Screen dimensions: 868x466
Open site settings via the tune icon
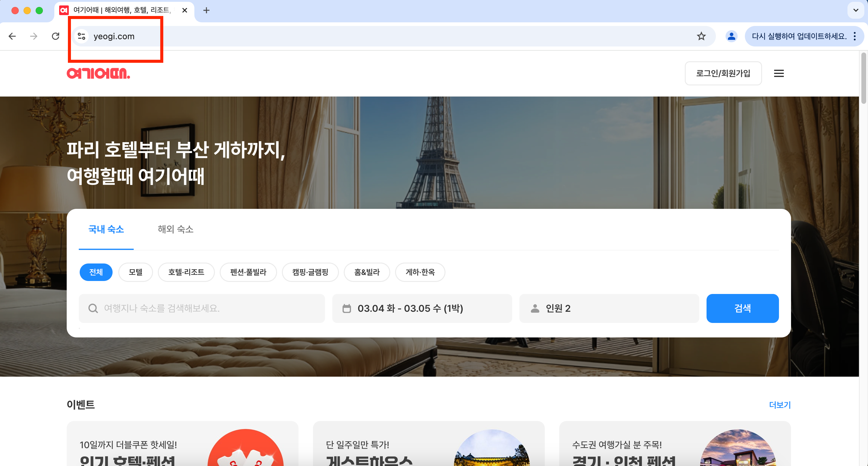pyautogui.click(x=81, y=36)
